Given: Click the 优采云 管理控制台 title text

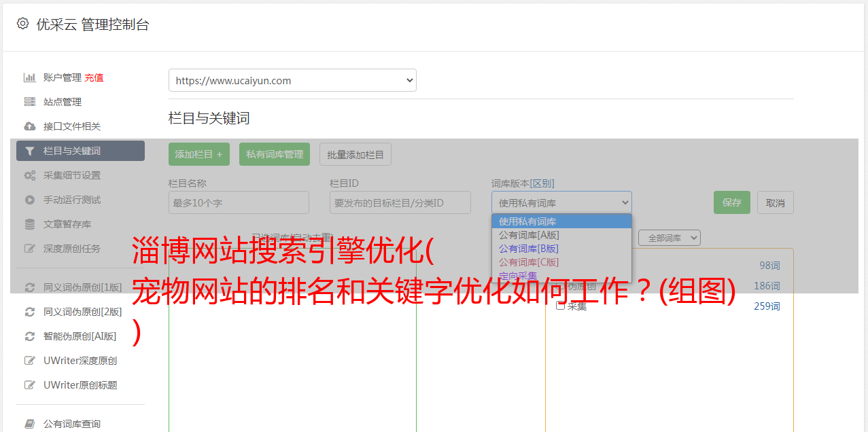Looking at the screenshot, I should pyautogui.click(x=92, y=24).
